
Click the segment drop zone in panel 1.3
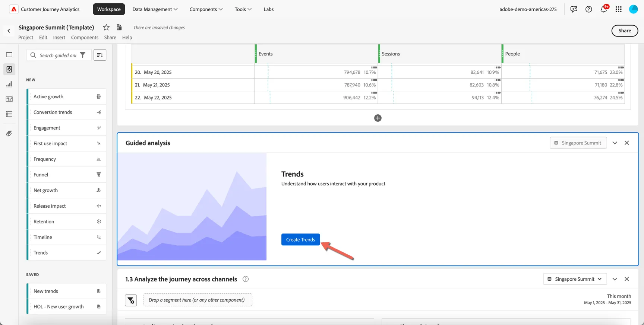(x=198, y=300)
